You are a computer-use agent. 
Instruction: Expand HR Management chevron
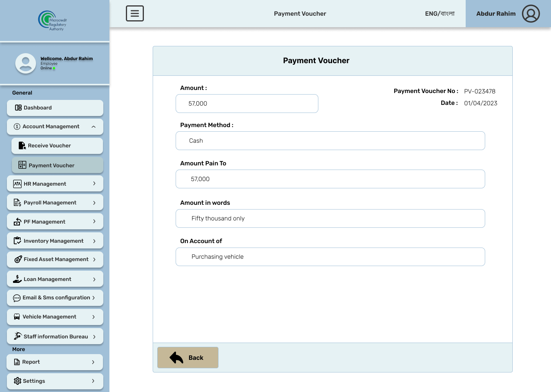[x=94, y=184]
